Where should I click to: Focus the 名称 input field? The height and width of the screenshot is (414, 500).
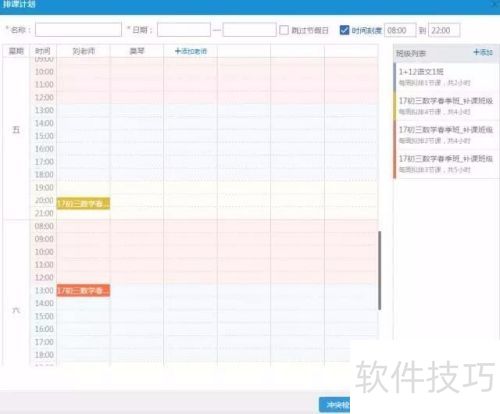[78, 30]
